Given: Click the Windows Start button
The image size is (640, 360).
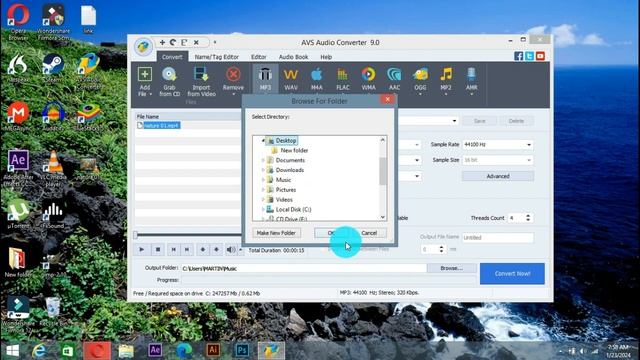Looking at the screenshot, I should 12,351.
